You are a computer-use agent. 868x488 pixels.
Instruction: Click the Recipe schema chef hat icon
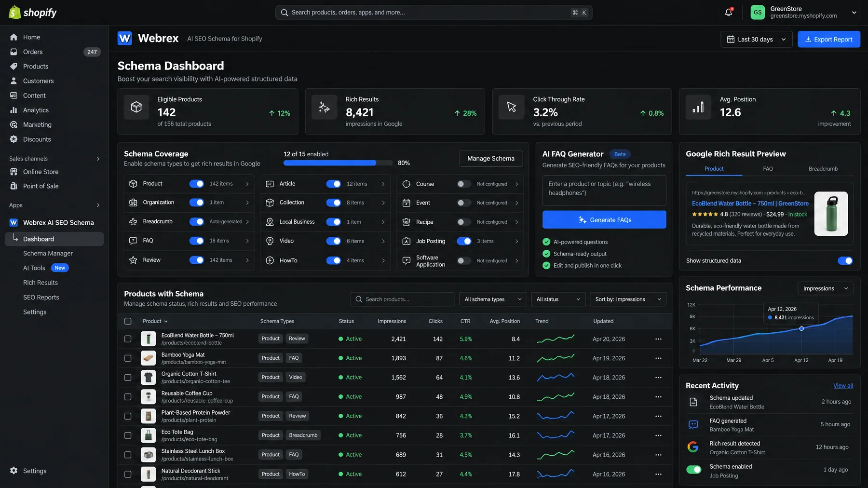[407, 222]
